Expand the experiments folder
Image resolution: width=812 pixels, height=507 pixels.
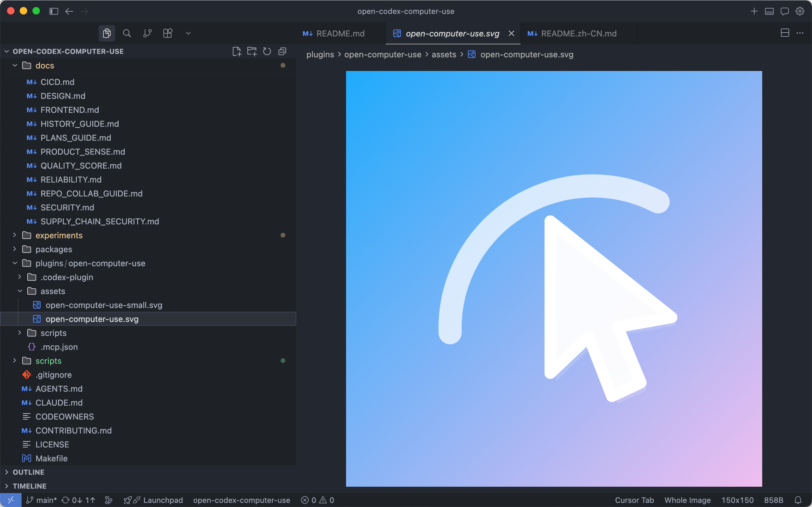tap(59, 235)
